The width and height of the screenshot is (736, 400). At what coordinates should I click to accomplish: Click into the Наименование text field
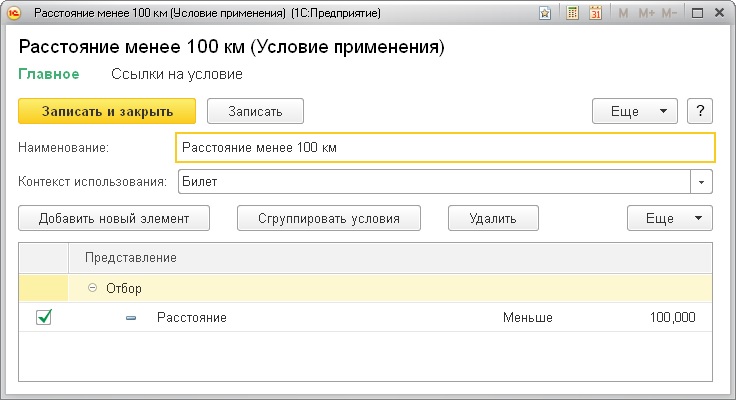[445, 147]
